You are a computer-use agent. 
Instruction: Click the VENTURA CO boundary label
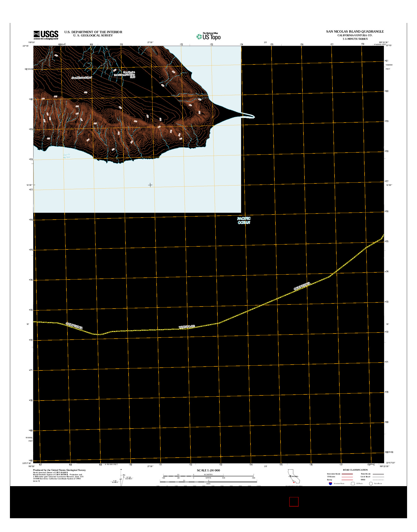pos(187,327)
